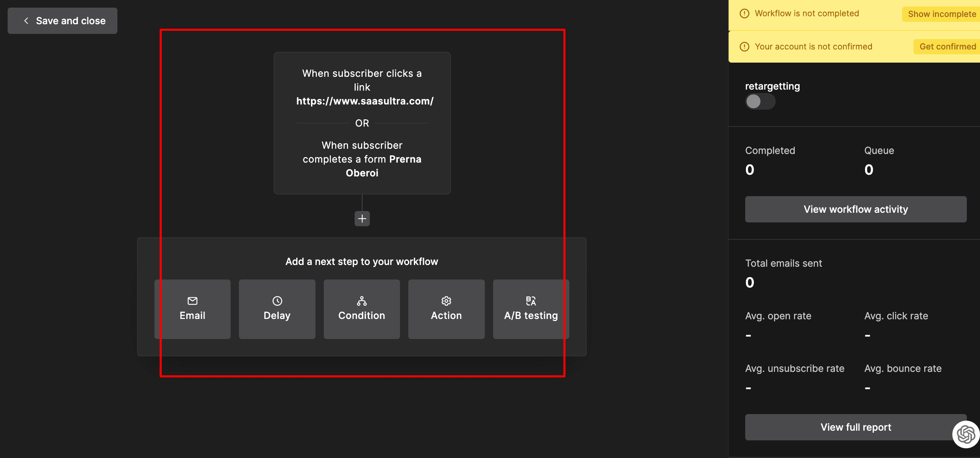Click the clock icon on Delay step
The height and width of the screenshot is (458, 980).
(277, 301)
